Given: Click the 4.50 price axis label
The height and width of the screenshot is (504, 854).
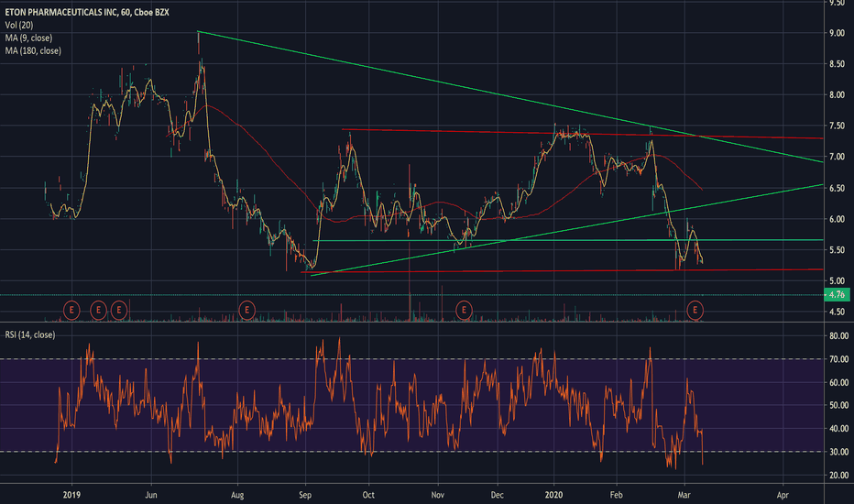Looking at the screenshot, I should coord(838,312).
